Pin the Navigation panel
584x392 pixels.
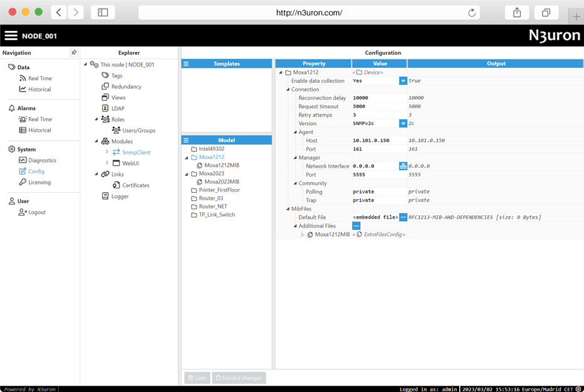pyautogui.click(x=73, y=53)
